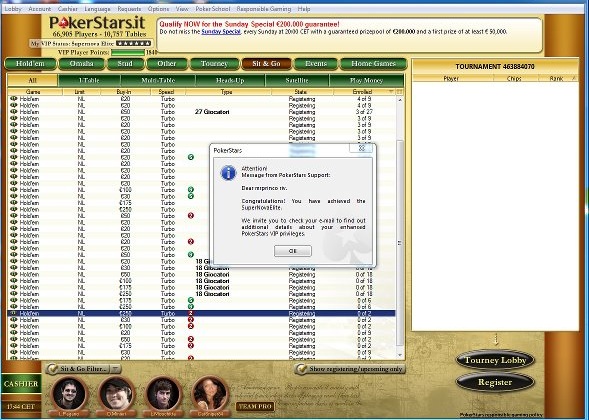
Task: Click the 13:44 CET clock display
Action: [21, 407]
